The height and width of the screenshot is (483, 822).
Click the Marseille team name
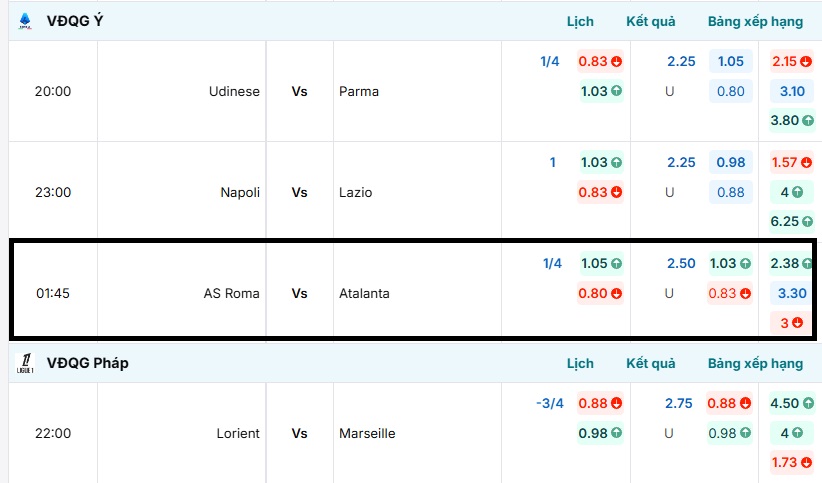click(367, 433)
